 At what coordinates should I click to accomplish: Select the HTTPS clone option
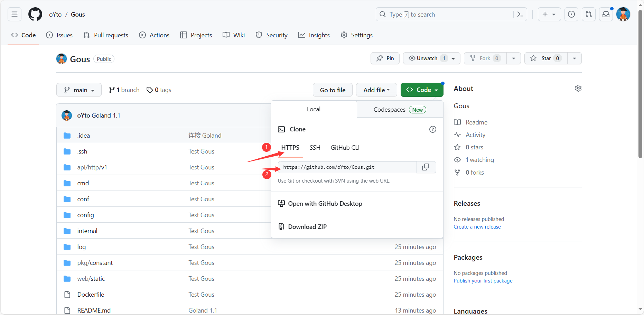pyautogui.click(x=290, y=148)
